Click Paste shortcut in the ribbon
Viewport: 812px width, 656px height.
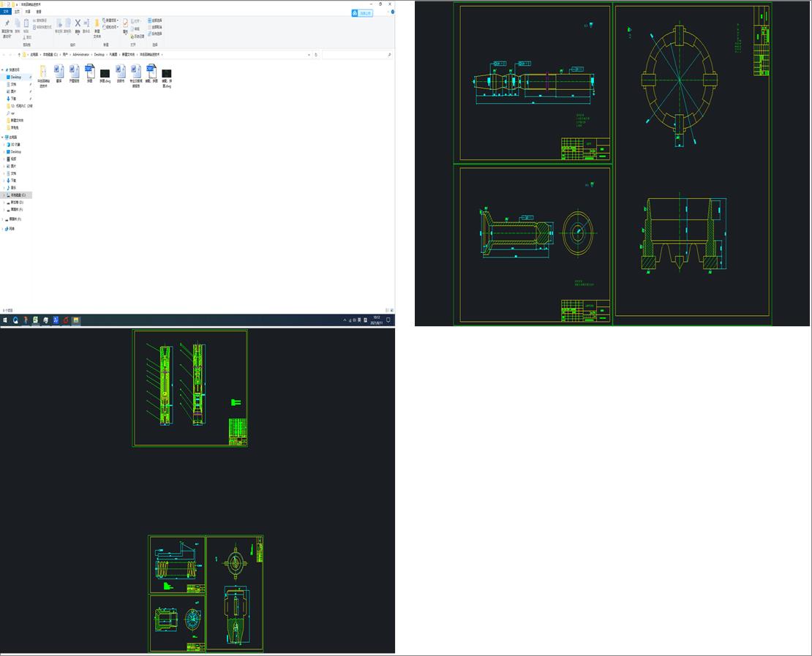pyautogui.click(x=42, y=27)
